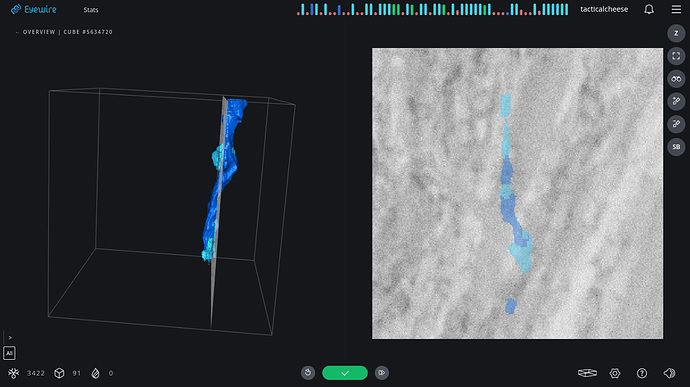The width and height of the screenshot is (690, 387).
Task: Open the settings gear
Action: click(x=615, y=373)
